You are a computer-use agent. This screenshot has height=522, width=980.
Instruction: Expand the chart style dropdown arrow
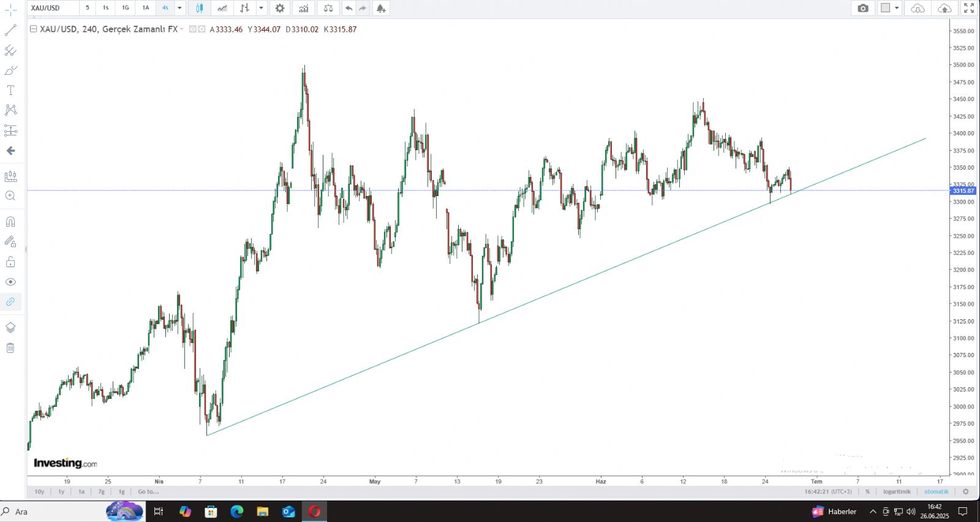pyautogui.click(x=262, y=8)
